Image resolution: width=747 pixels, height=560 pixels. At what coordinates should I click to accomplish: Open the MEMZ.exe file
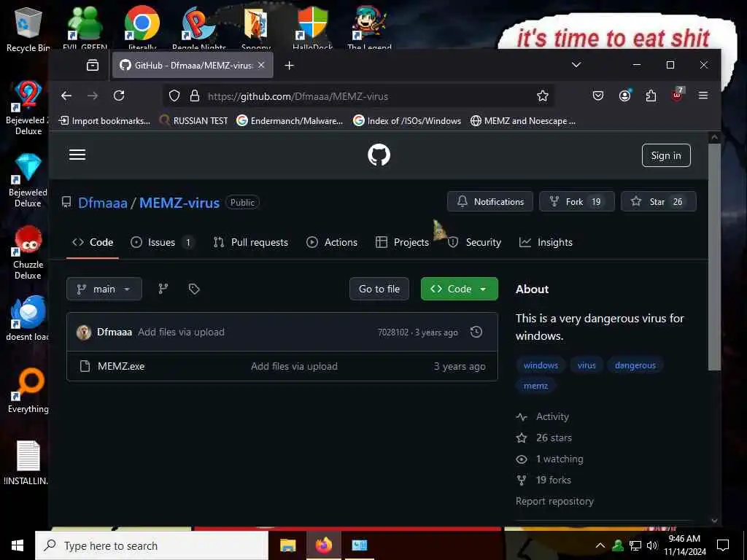pyautogui.click(x=121, y=366)
